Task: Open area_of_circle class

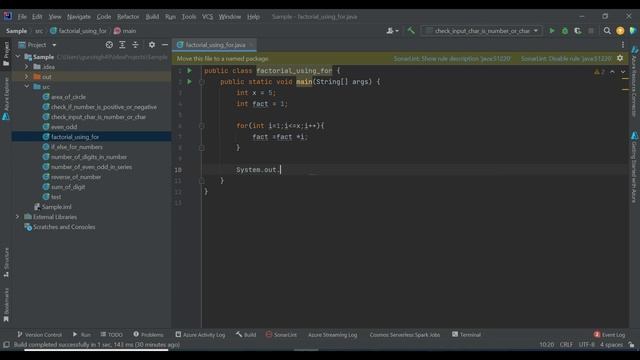Action: (68, 97)
